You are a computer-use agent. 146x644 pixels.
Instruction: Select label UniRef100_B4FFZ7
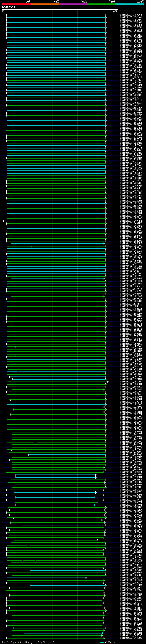click(131, 299)
